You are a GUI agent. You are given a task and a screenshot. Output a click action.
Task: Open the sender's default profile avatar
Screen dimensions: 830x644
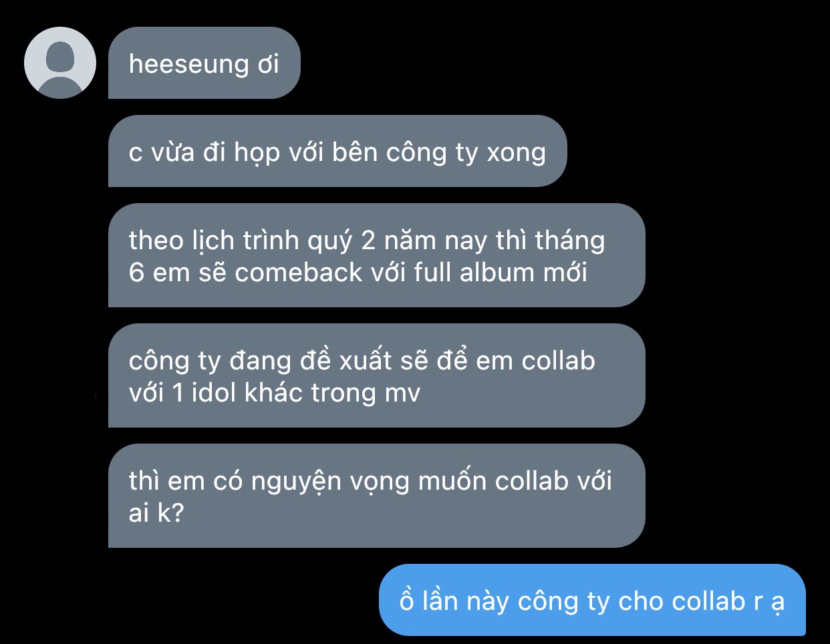[x=60, y=63]
